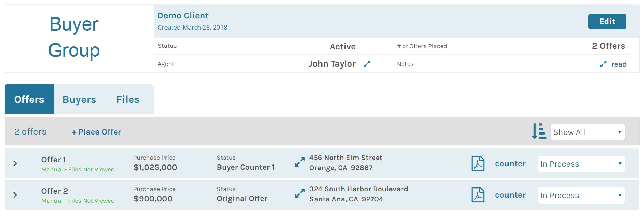Viewport: 644px width, 222px height.
Task: Open PDF document icon for Offer 2
Action: pos(478,195)
